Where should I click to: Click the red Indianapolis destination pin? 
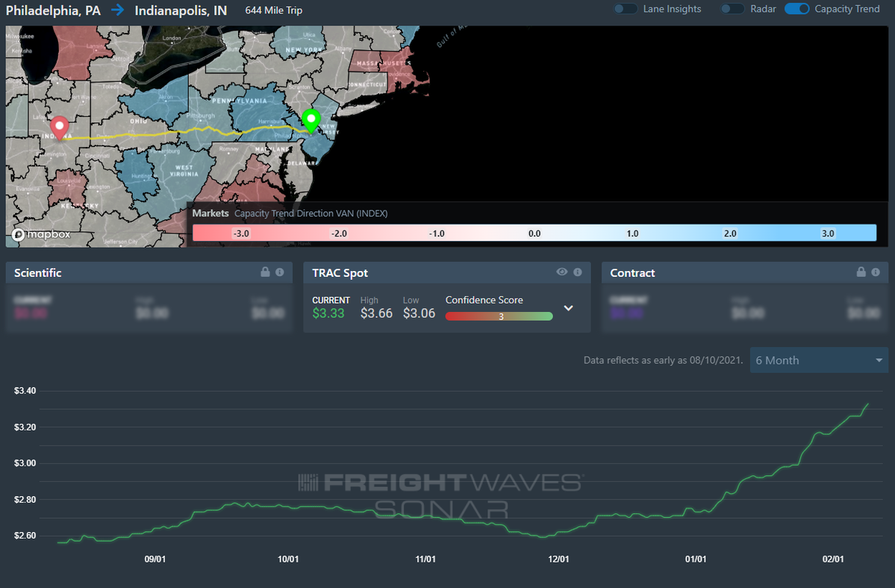coord(60,128)
